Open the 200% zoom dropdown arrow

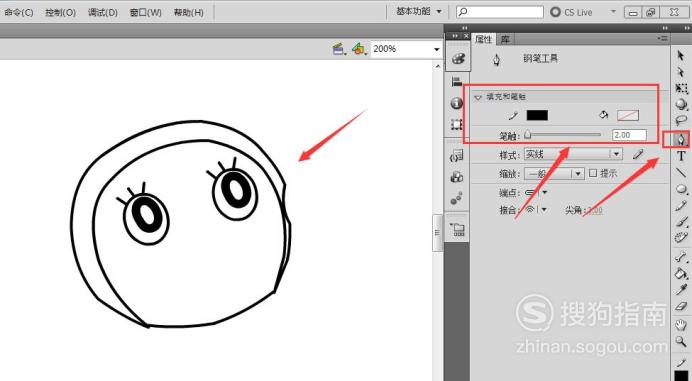click(436, 49)
